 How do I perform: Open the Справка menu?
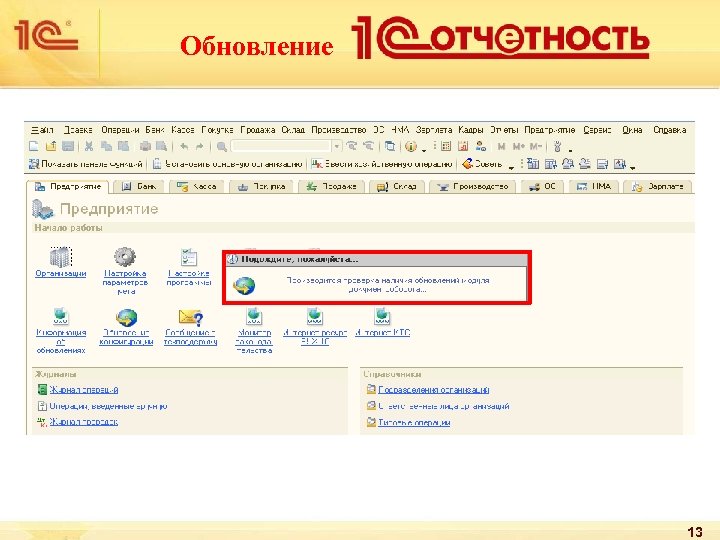pos(669,130)
